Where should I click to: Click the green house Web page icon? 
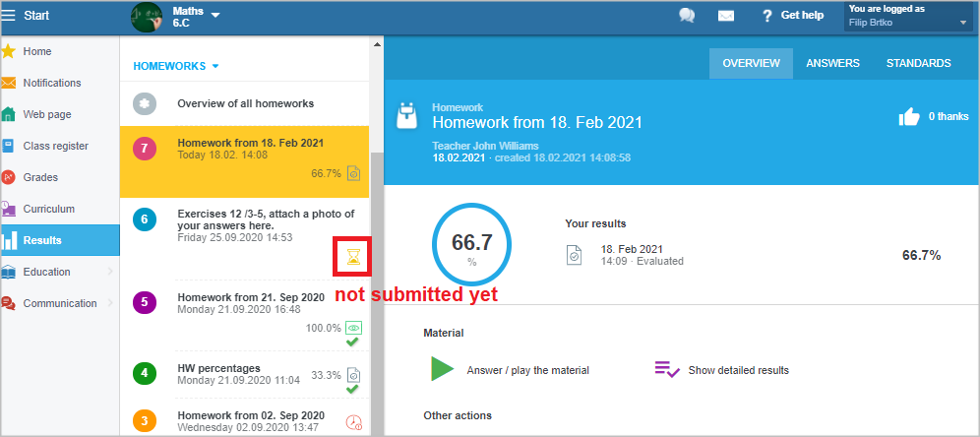pos(8,114)
